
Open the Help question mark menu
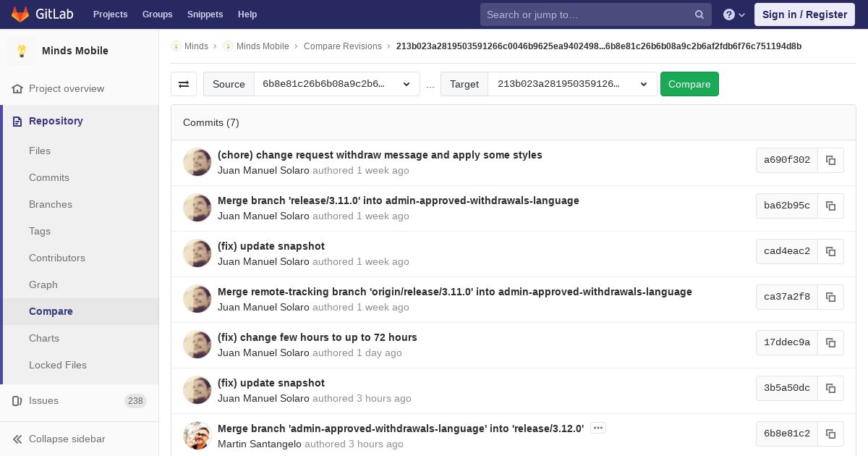point(734,14)
